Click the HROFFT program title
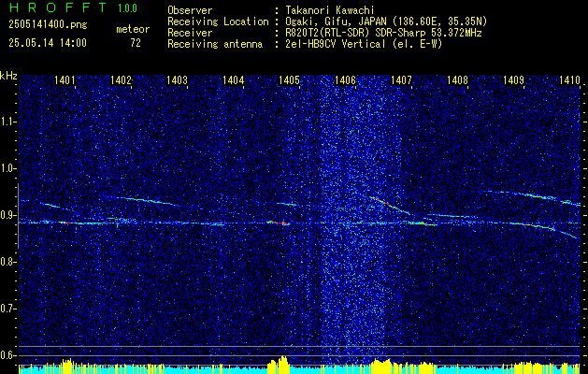588x374 pixels. [x=58, y=7]
